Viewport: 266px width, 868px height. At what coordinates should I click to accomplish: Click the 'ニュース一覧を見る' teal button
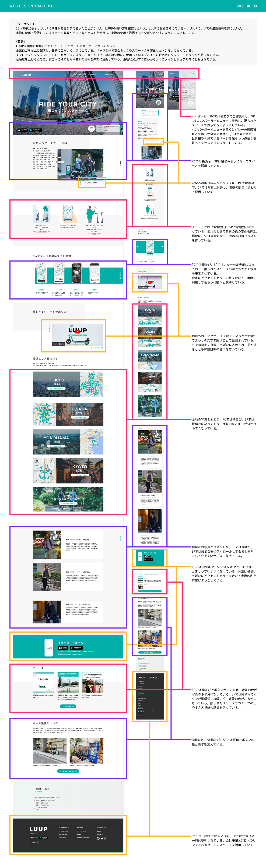click(68, 706)
